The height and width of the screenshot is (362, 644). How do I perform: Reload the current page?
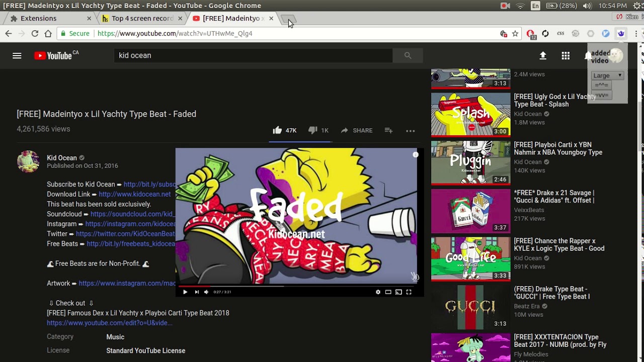point(35,33)
